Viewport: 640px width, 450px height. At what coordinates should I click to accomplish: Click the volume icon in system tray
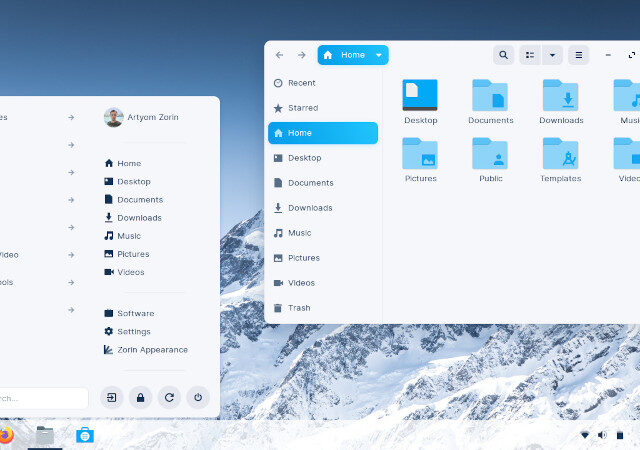(602, 435)
